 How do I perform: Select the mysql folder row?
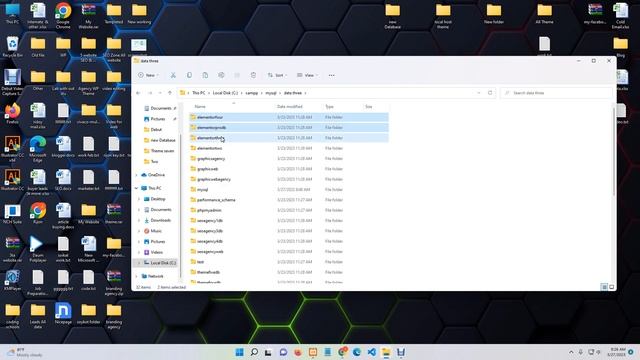tap(289, 189)
